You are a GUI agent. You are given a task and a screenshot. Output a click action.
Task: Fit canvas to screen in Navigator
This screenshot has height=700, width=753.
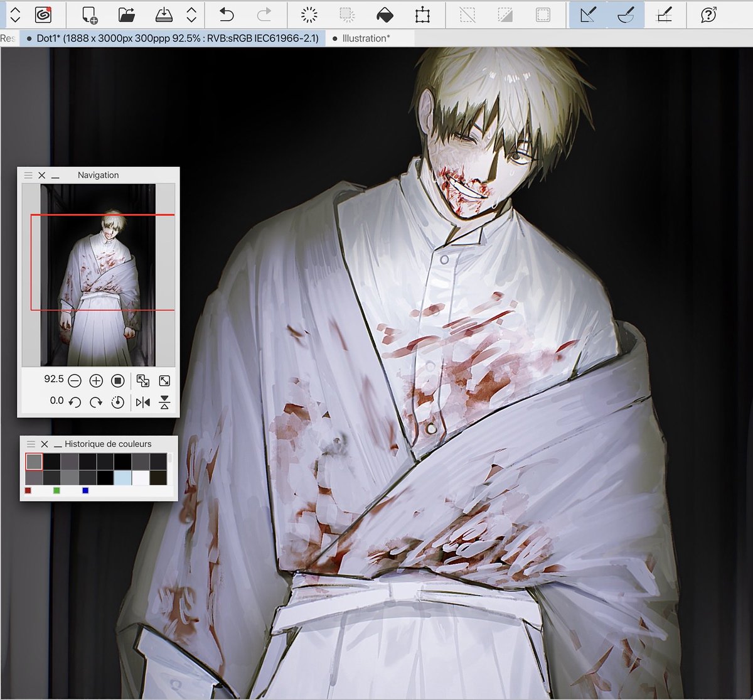(x=164, y=380)
